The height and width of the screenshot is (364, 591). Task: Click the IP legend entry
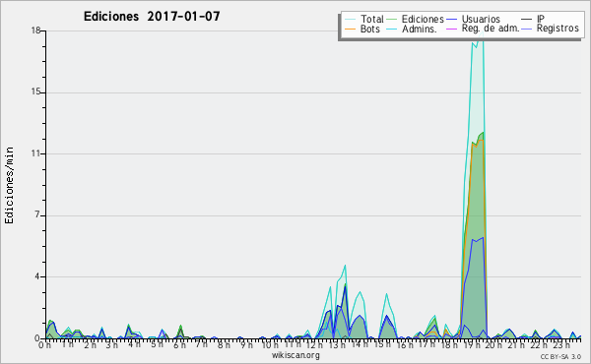tap(541, 19)
